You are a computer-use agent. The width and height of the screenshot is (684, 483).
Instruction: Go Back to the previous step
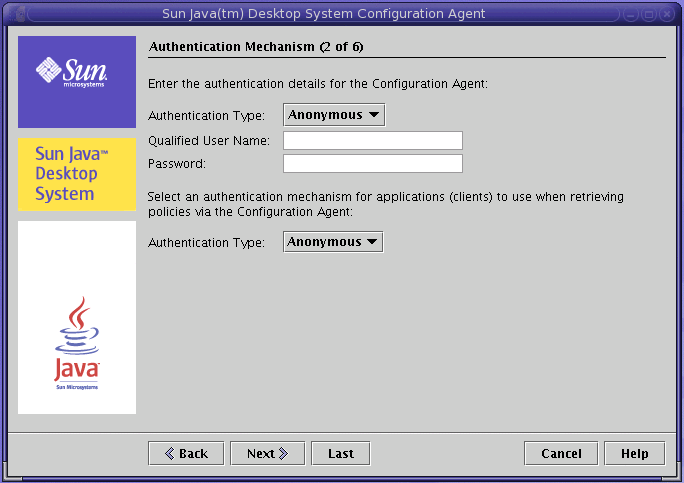(x=186, y=454)
